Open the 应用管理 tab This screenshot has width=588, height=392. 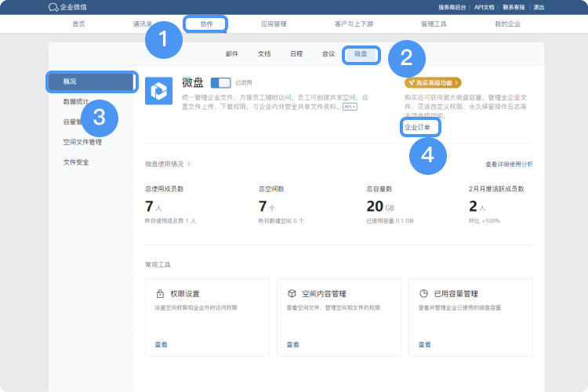pyautogui.click(x=274, y=24)
